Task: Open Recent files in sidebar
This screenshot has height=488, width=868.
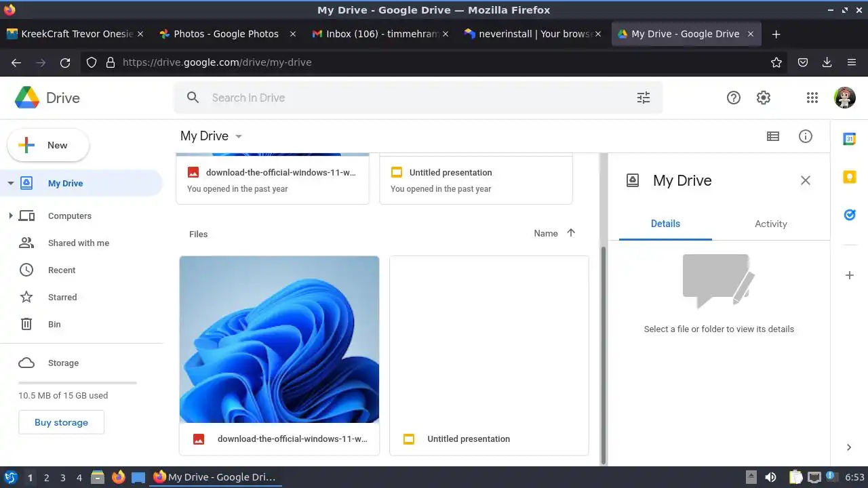Action: tap(62, 270)
